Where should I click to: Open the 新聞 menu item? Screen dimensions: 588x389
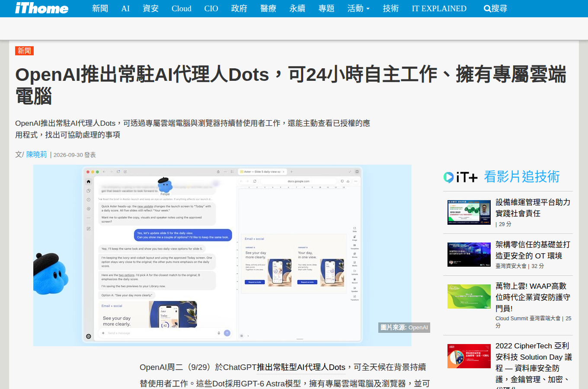pyautogui.click(x=100, y=9)
